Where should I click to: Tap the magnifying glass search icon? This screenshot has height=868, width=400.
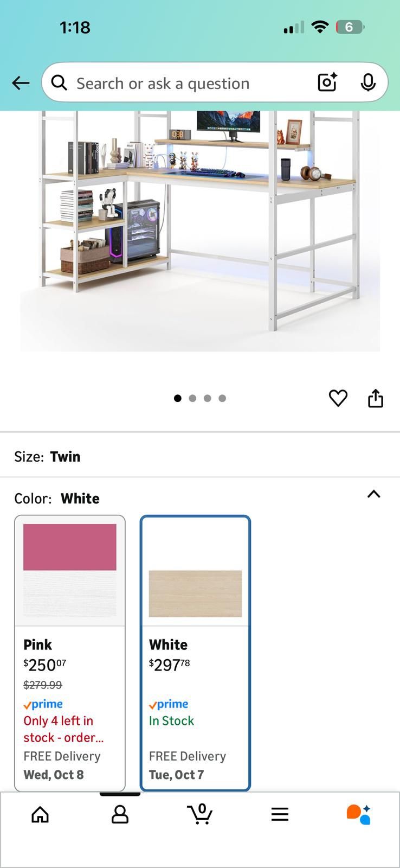point(59,83)
